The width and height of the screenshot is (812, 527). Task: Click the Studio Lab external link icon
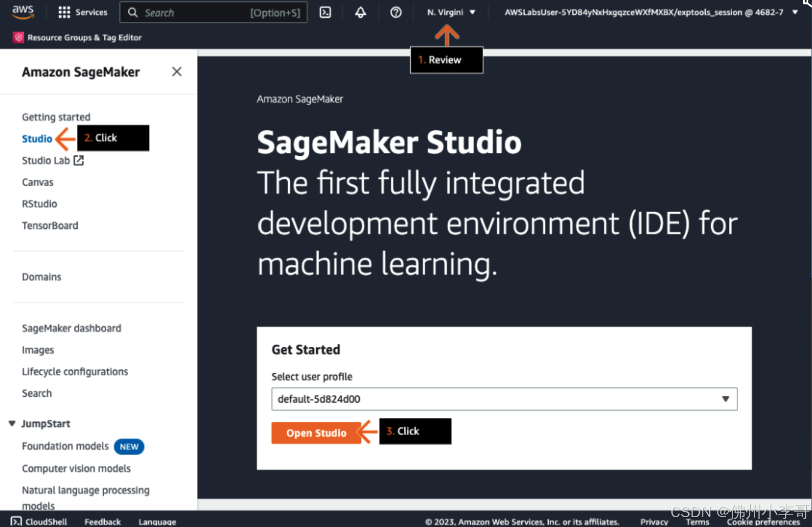[78, 160]
